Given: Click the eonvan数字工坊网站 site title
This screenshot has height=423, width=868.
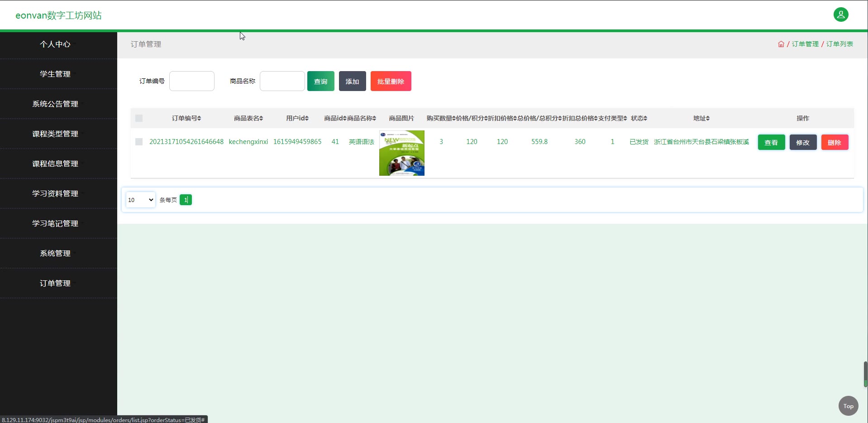Looking at the screenshot, I should pos(58,15).
